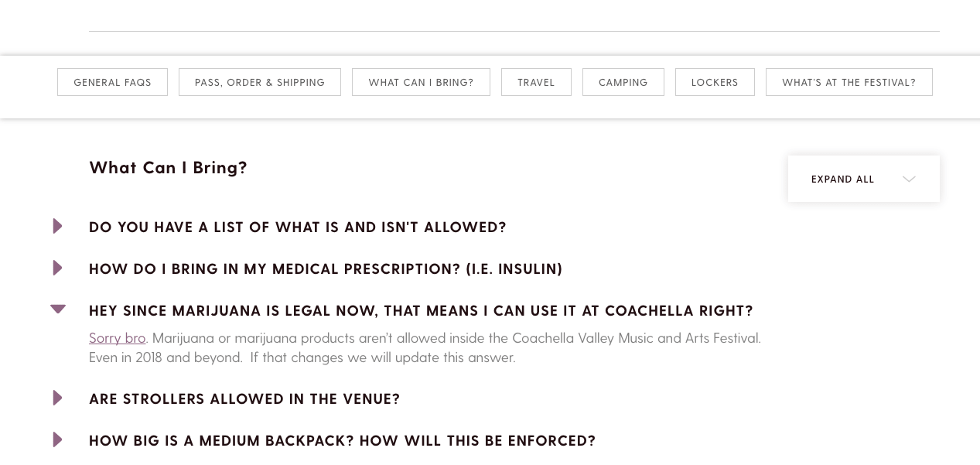This screenshot has width=980, height=465.
Task: Expand the arrow beside allowed items list question
Action: click(58, 226)
